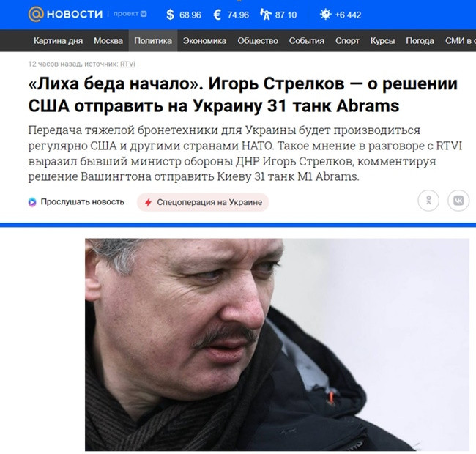Open the dollar exchange rate icon
The width and height of the screenshot is (476, 454).
(171, 15)
